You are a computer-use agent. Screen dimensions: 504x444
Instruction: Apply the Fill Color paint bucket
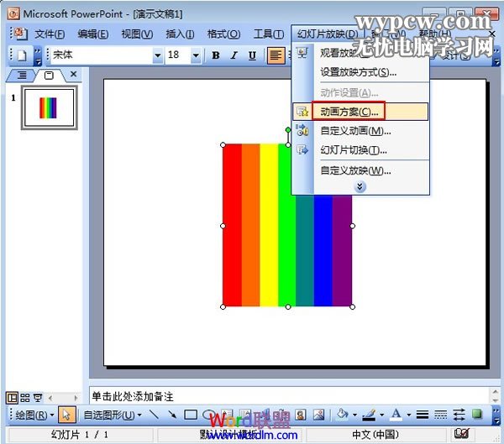click(342, 415)
